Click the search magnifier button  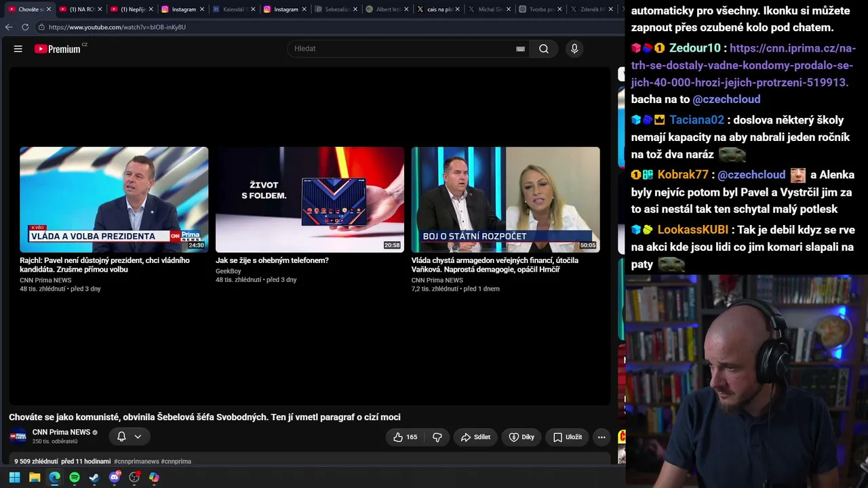544,49
